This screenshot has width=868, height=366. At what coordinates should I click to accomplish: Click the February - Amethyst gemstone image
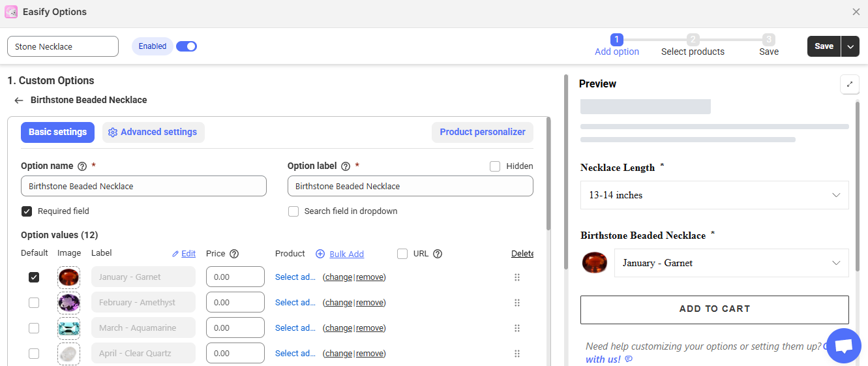pos(68,303)
